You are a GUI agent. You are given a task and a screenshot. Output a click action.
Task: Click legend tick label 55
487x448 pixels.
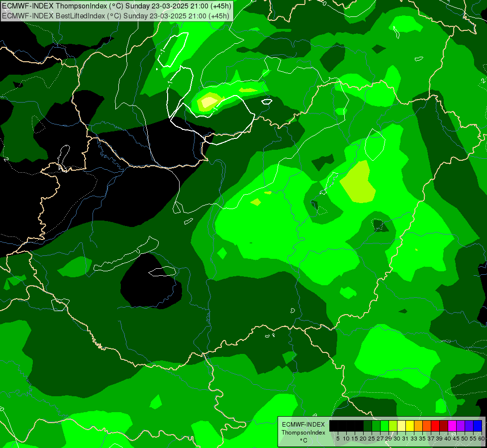tap(473, 439)
